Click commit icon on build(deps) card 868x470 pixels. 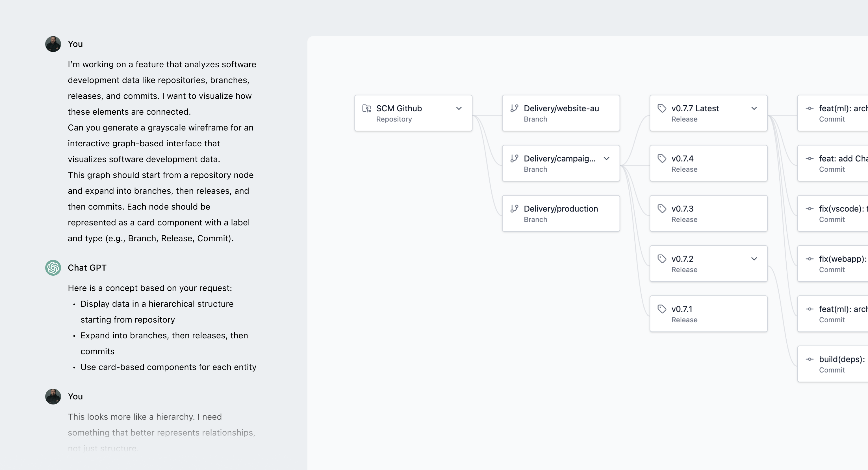coord(809,360)
